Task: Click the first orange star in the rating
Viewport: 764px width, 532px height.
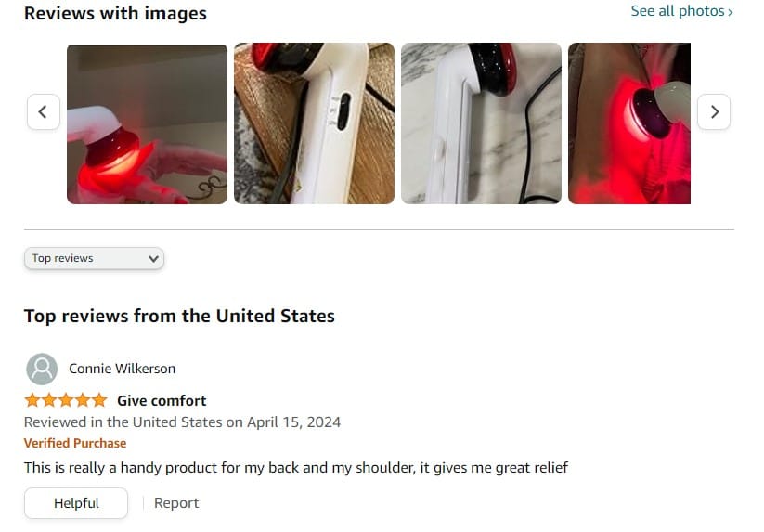Action: click(32, 400)
